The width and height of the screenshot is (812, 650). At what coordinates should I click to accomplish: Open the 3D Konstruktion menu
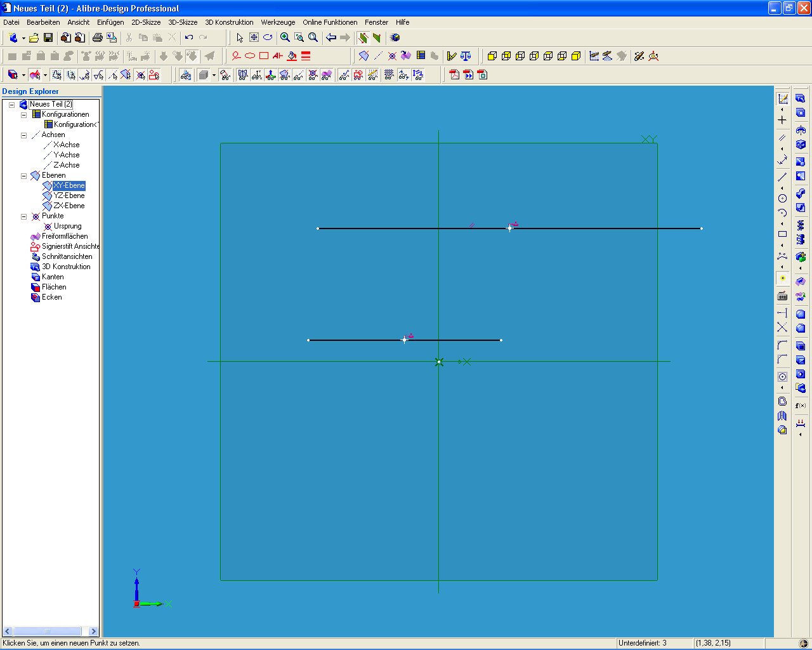(229, 22)
